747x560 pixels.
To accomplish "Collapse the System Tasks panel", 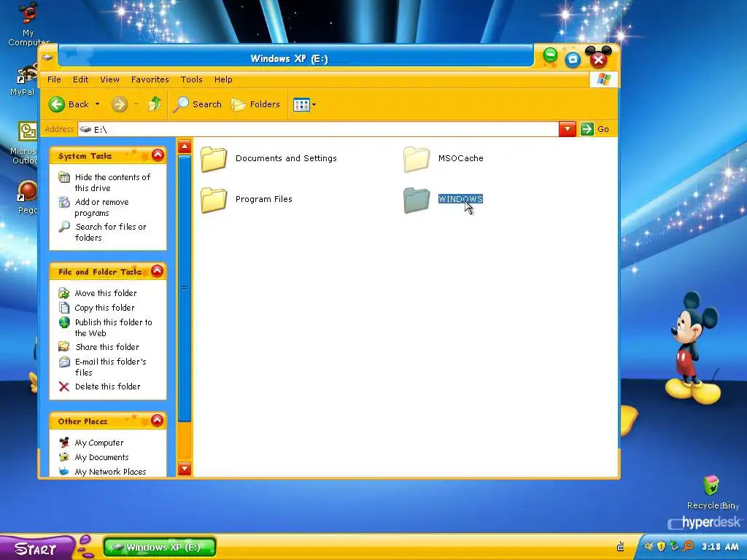I will point(158,155).
